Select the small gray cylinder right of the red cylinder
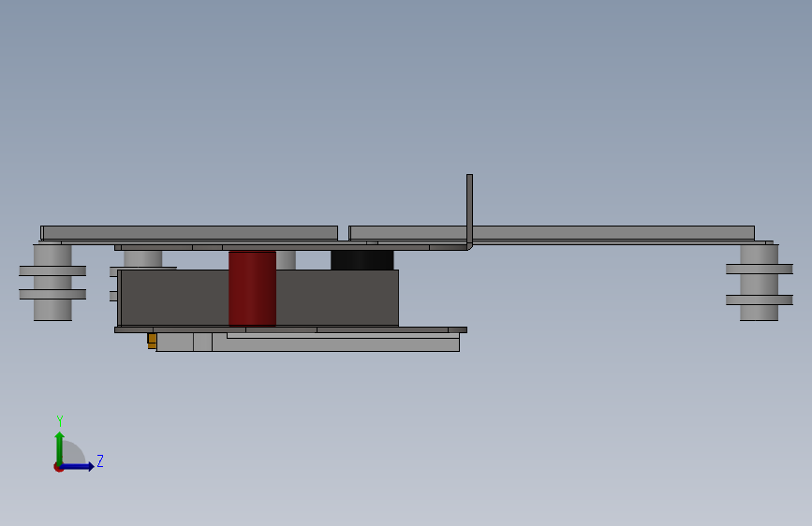 (x=286, y=260)
